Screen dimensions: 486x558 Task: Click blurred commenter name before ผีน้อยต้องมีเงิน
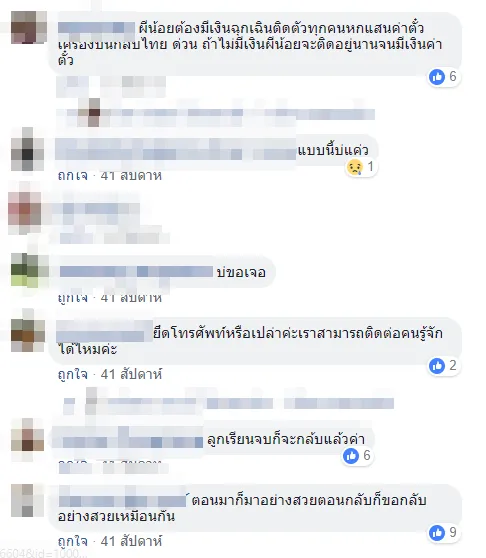(x=96, y=28)
